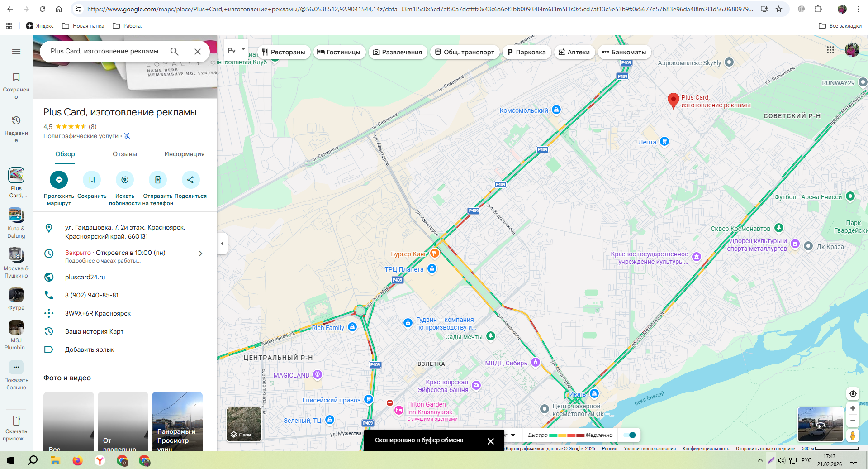868x469 pixels.
Task: Open Конфиденциальность footer link
Action: coord(706,449)
